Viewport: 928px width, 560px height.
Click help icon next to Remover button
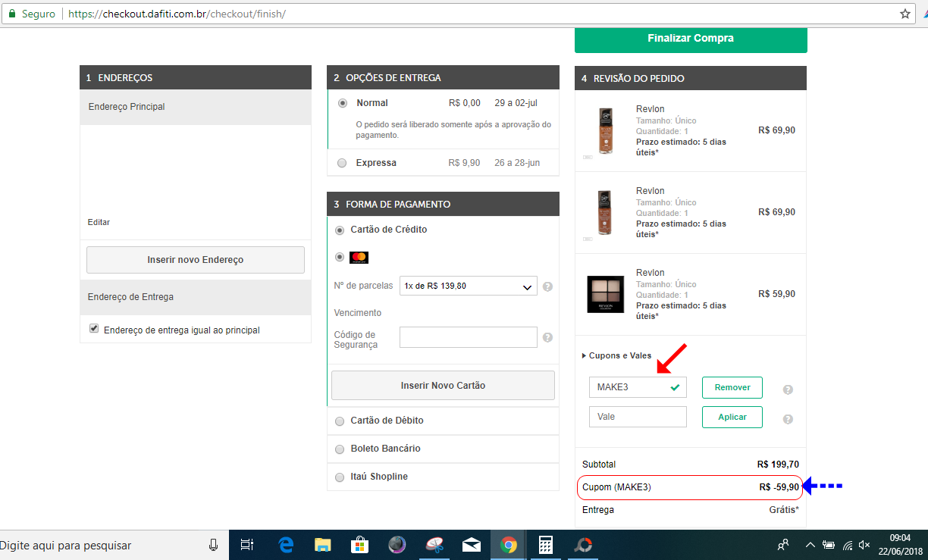point(788,389)
